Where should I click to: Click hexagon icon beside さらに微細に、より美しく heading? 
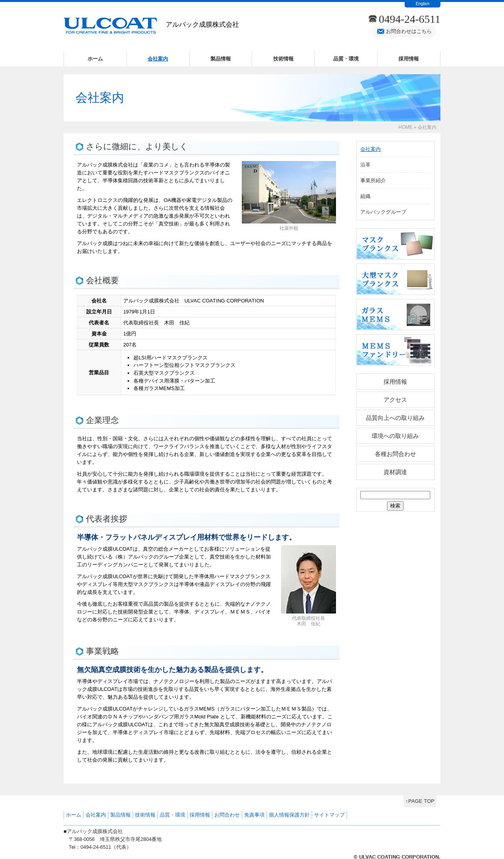79,147
